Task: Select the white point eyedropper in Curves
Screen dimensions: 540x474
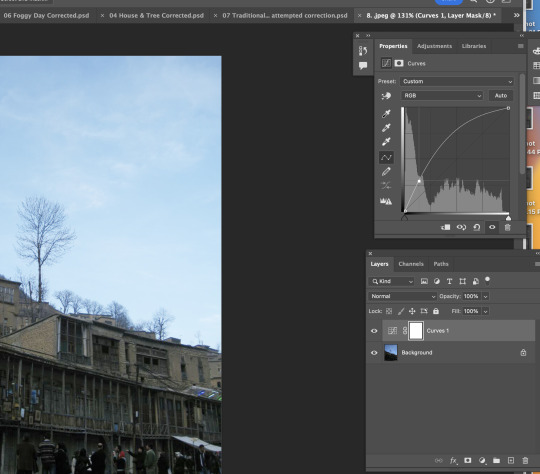Action: coord(386,142)
